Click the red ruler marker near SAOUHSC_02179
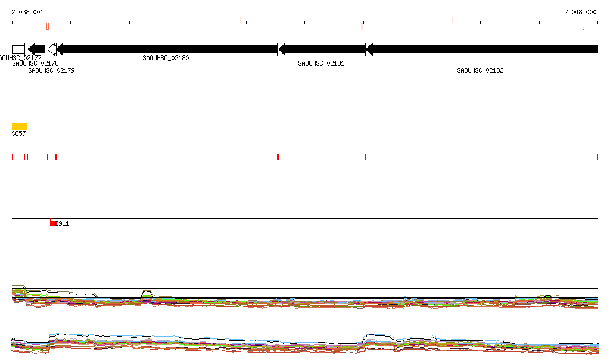 [48, 26]
